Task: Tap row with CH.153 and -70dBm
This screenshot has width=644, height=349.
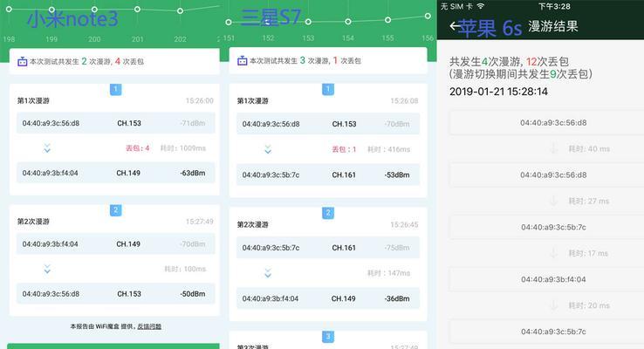Action: tap(328, 124)
